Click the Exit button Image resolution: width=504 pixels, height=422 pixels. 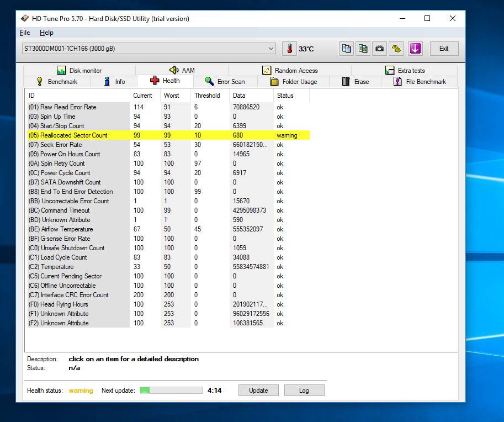pos(443,49)
